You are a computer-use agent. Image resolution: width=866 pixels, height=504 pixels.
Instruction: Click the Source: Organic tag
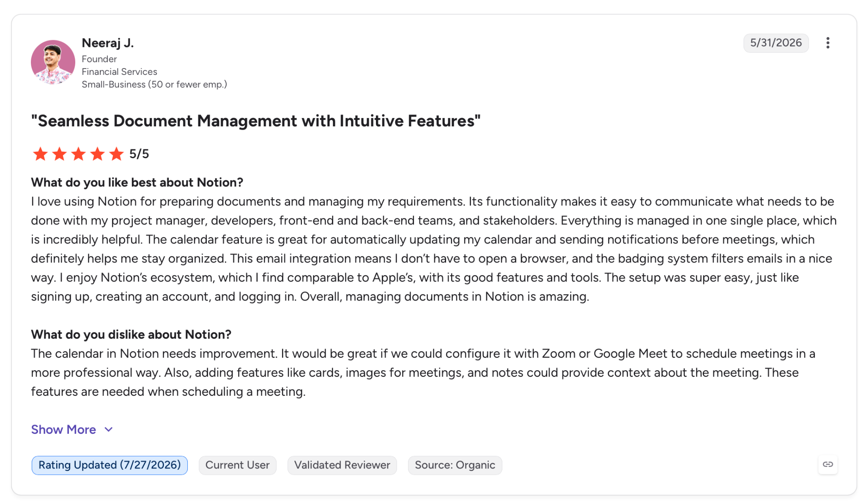[455, 465]
